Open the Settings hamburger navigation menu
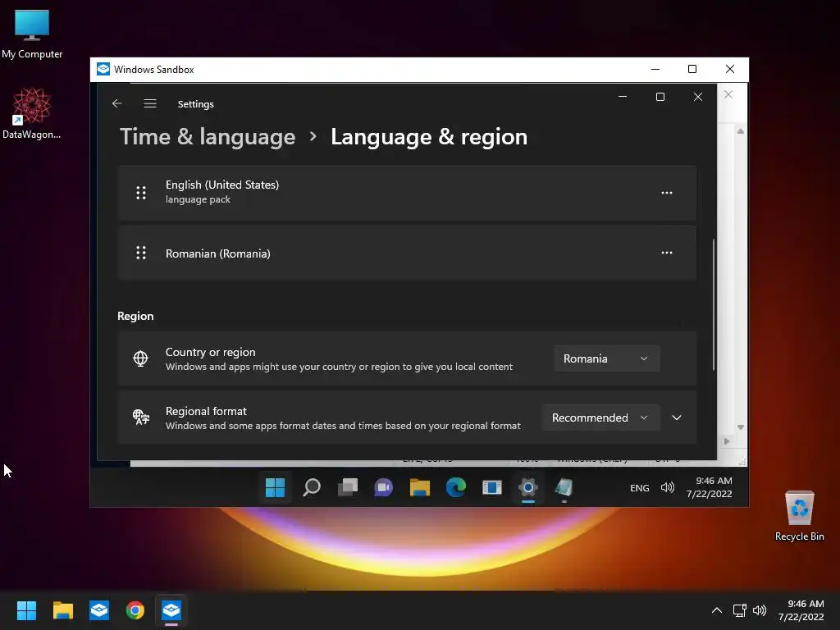 coord(150,103)
